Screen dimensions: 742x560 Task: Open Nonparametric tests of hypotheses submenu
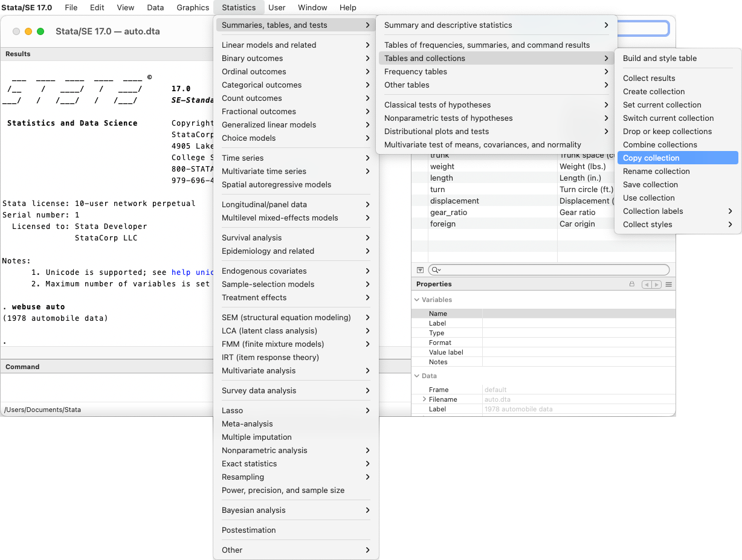(x=496, y=118)
